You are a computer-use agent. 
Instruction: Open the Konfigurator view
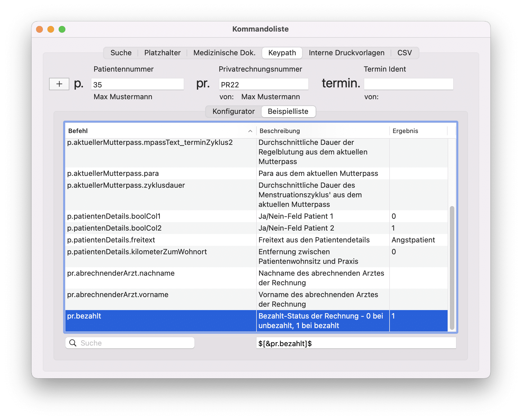(233, 111)
